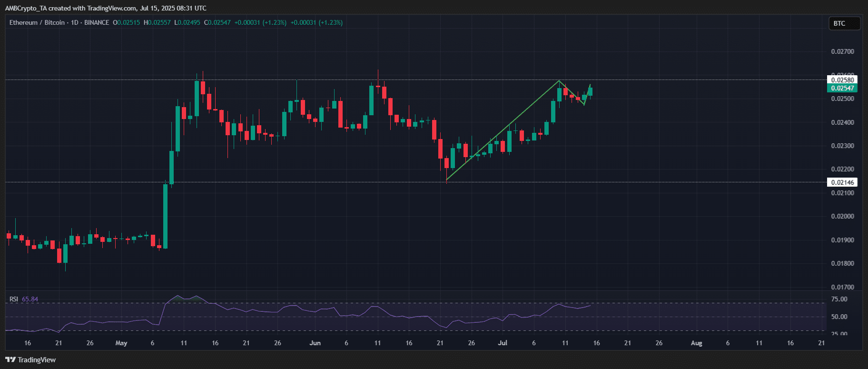Screen dimensions: 868x369
Task: Select the 0.02580 resistance price label
Action: pyautogui.click(x=842, y=80)
